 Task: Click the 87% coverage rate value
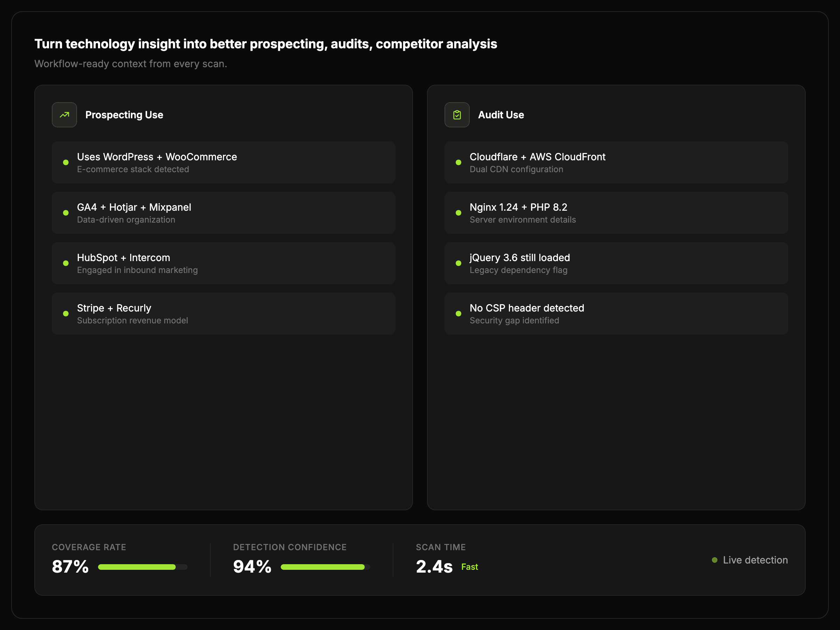(70, 567)
